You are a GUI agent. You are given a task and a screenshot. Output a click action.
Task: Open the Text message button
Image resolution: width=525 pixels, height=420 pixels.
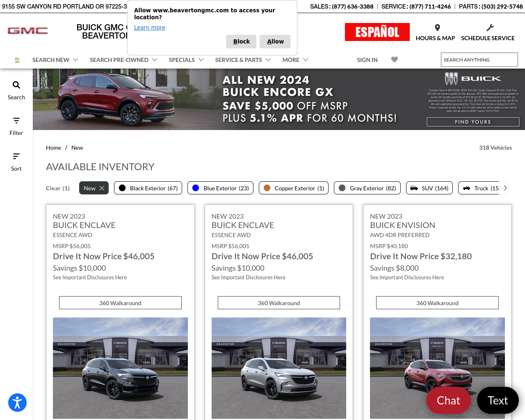pyautogui.click(x=498, y=400)
